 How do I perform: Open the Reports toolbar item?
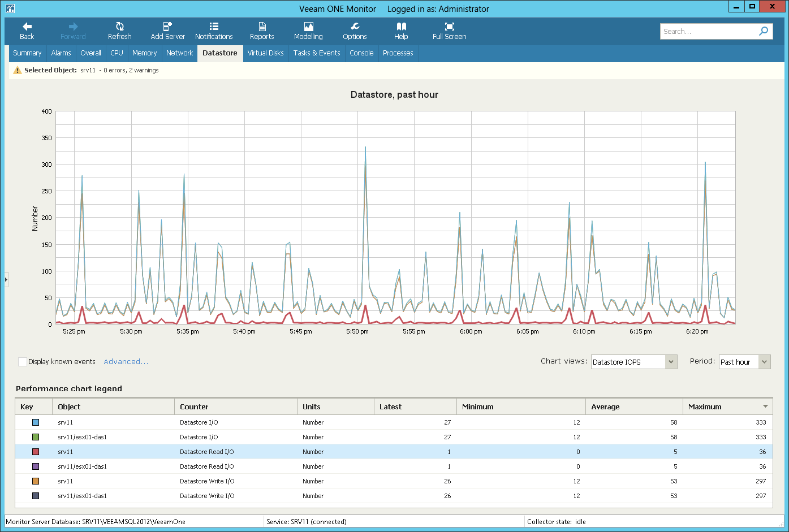(262, 31)
